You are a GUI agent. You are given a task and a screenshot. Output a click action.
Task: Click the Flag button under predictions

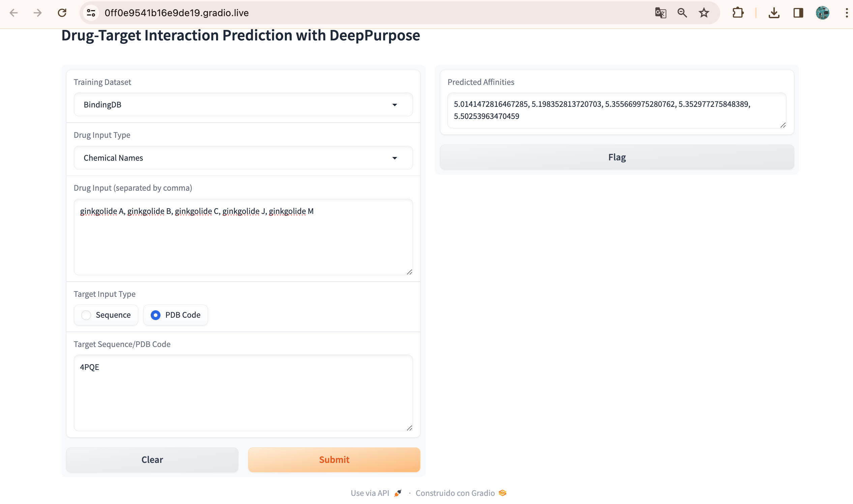point(616,157)
